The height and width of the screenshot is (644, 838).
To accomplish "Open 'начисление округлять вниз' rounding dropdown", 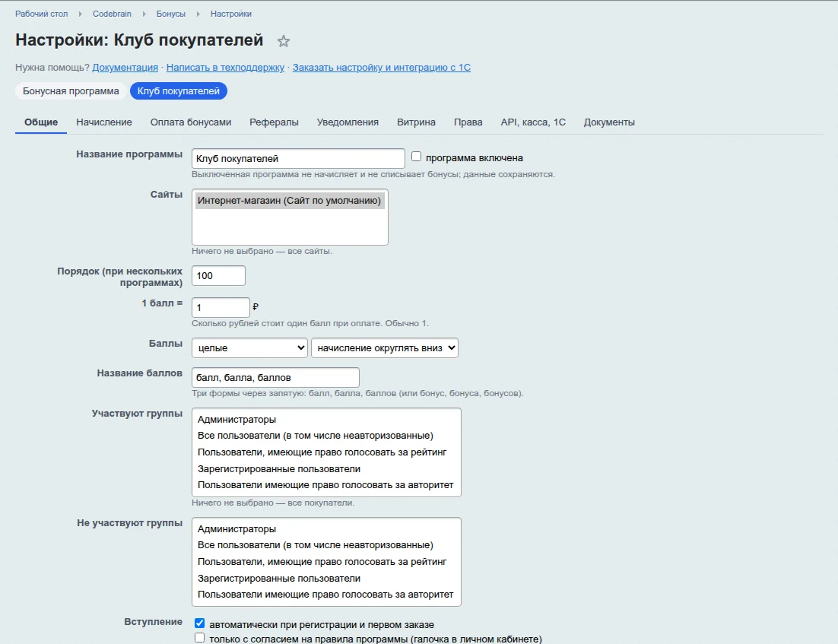I will click(385, 348).
